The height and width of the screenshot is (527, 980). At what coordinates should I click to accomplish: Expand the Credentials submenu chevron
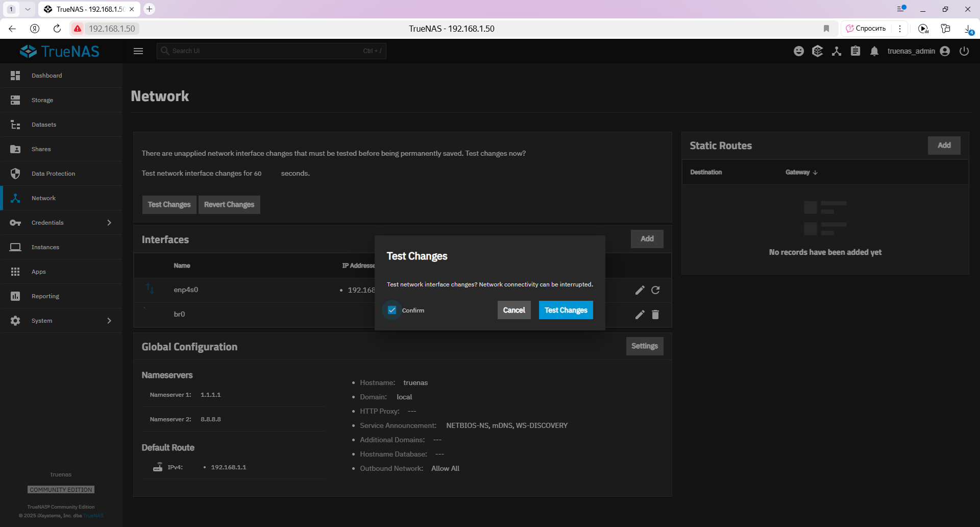point(109,223)
